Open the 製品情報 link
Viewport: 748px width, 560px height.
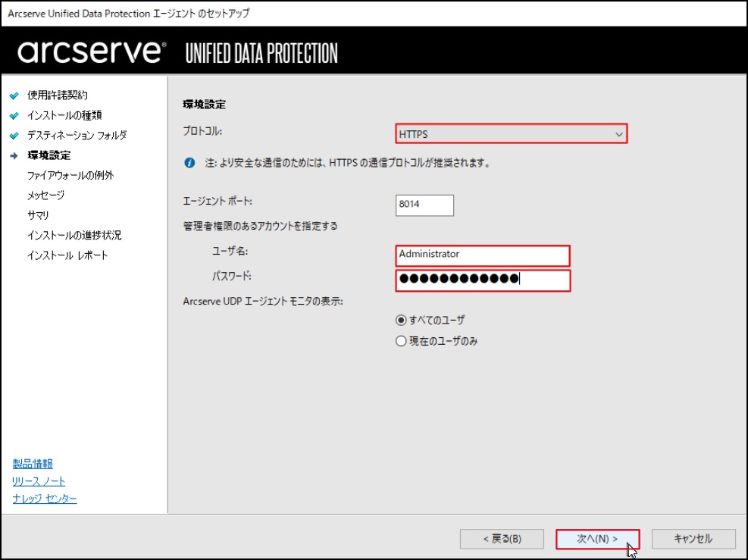[33, 464]
